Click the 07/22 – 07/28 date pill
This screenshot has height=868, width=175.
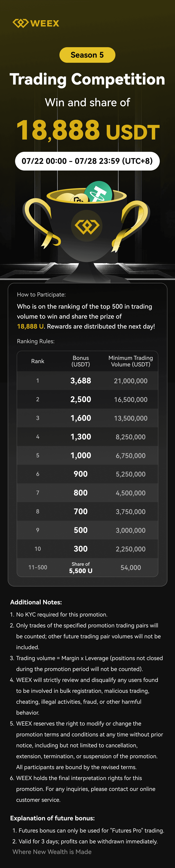click(x=87, y=161)
